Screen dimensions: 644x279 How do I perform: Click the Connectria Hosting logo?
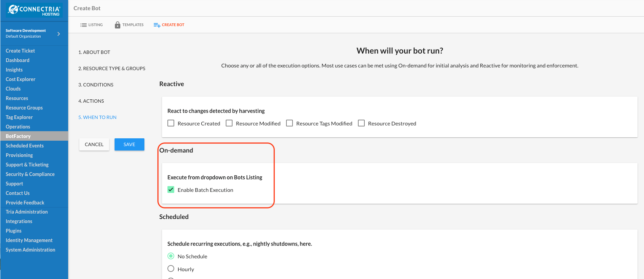34,10
